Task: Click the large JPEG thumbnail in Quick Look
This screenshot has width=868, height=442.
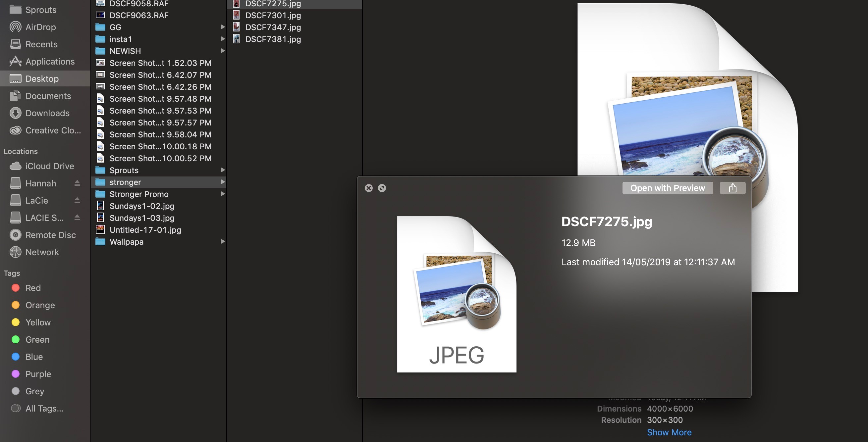Action: (x=457, y=294)
